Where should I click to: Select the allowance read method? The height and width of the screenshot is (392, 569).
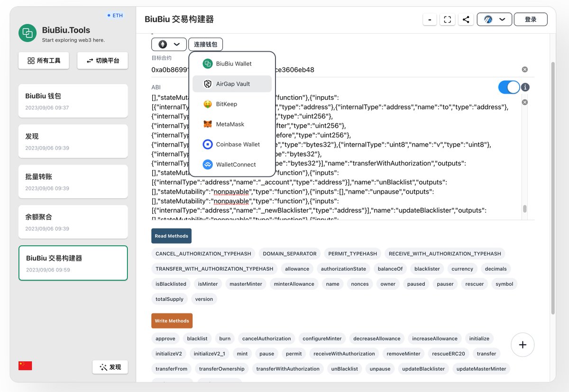[297, 269]
